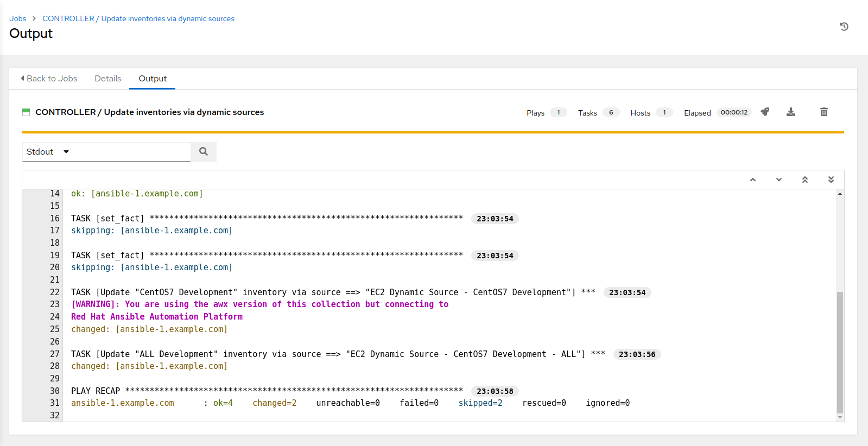The image size is (868, 446).
Task: Click line number 30 in the gutter
Action: click(x=55, y=391)
